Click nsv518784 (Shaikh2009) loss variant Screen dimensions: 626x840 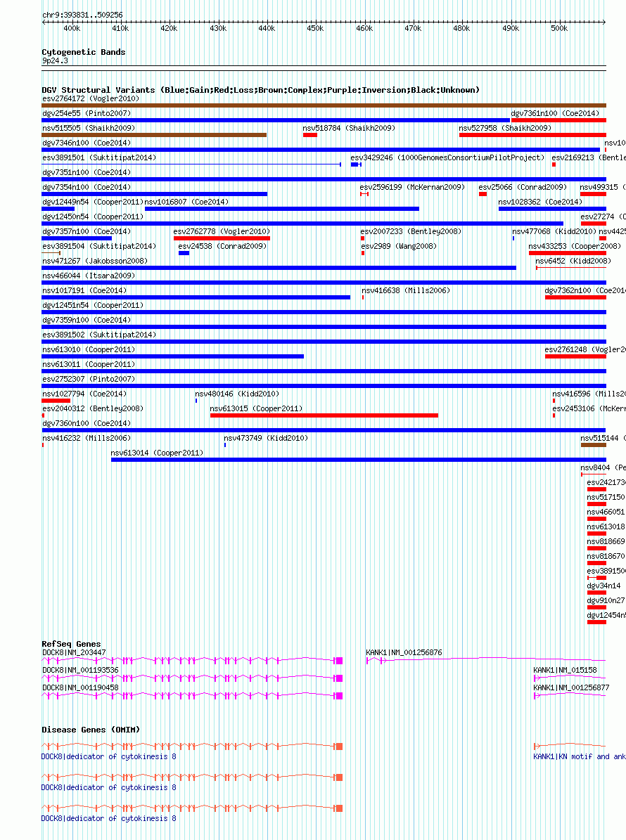[x=309, y=135]
